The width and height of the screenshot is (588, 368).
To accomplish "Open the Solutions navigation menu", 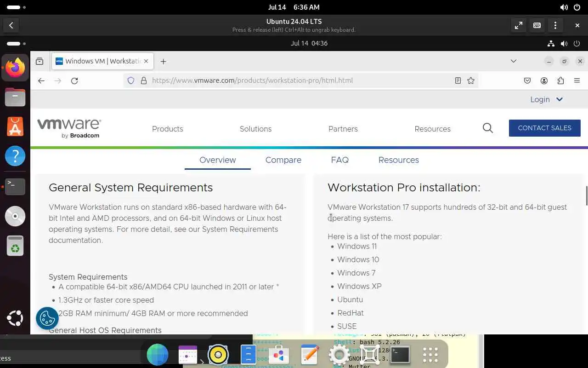I will (255, 129).
